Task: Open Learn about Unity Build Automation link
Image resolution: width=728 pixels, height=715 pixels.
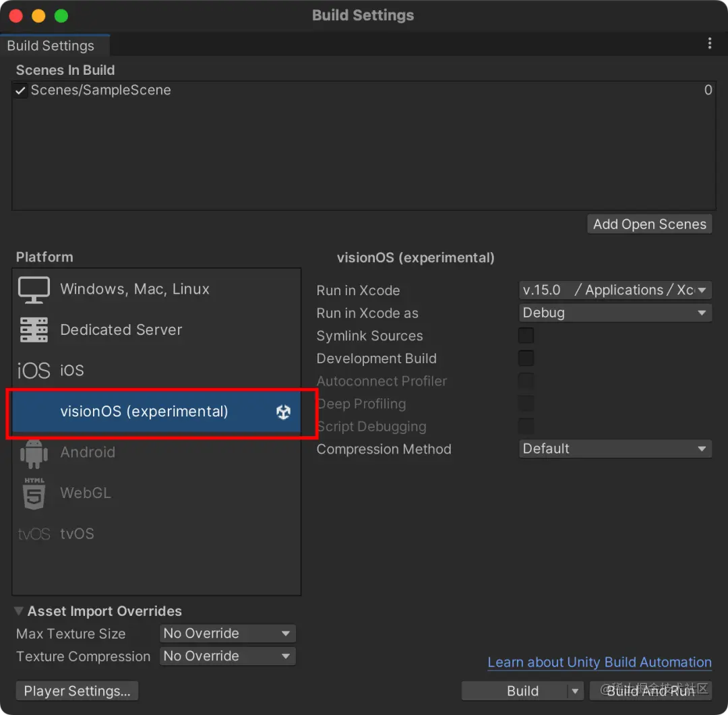Action: [x=599, y=662]
